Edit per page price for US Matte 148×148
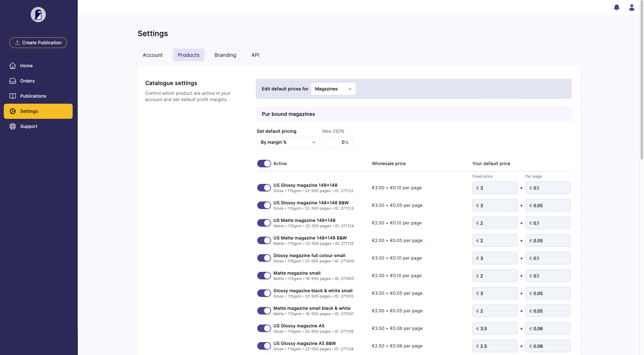This screenshot has height=355, width=644. click(x=548, y=223)
